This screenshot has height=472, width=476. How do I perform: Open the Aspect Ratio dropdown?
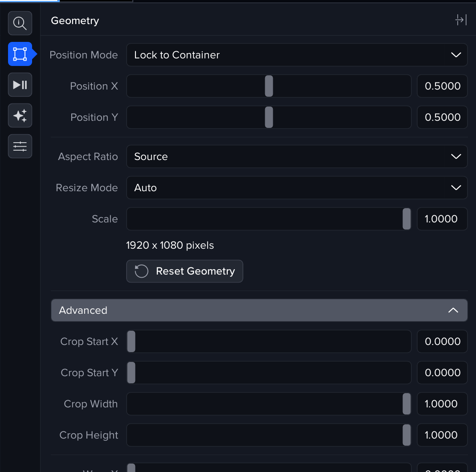(x=296, y=156)
